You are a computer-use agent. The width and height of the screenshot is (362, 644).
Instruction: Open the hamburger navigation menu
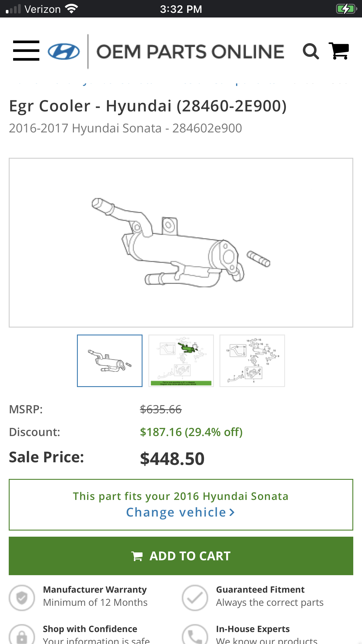(x=26, y=51)
